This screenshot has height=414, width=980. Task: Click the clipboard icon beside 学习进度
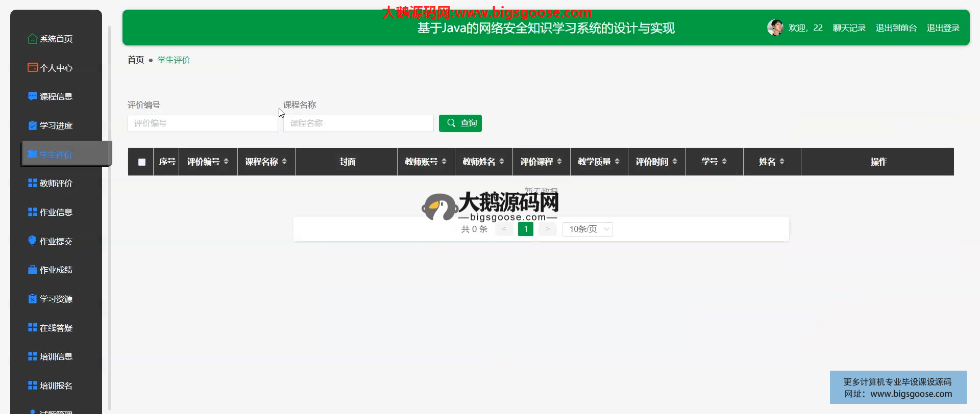click(x=32, y=125)
